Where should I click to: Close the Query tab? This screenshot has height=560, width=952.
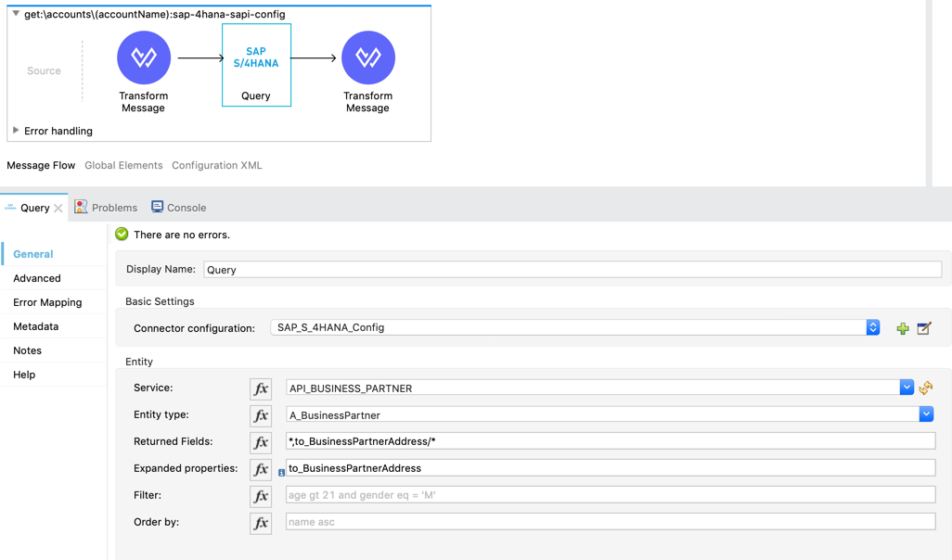click(x=58, y=208)
